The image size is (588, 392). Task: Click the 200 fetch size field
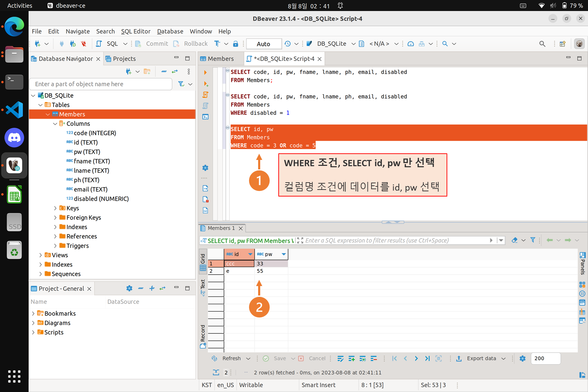tap(546, 359)
